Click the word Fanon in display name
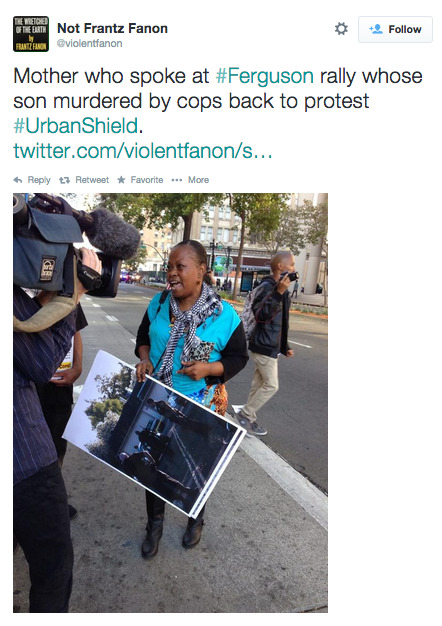Screen dimensions: 442x626 [x=148, y=28]
